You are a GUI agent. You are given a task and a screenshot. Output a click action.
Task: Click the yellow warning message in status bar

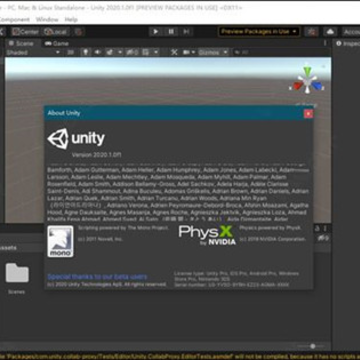click(180, 356)
